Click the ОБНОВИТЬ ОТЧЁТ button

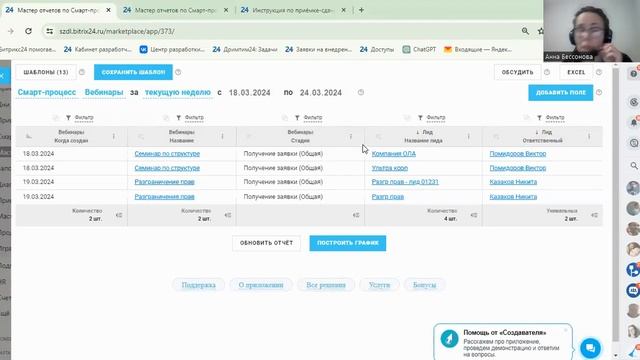point(266,243)
